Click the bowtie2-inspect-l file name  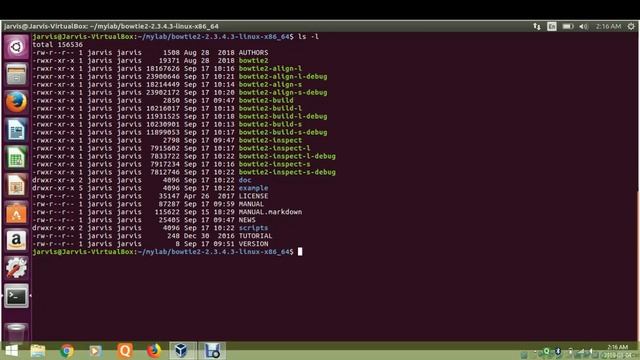(274, 148)
